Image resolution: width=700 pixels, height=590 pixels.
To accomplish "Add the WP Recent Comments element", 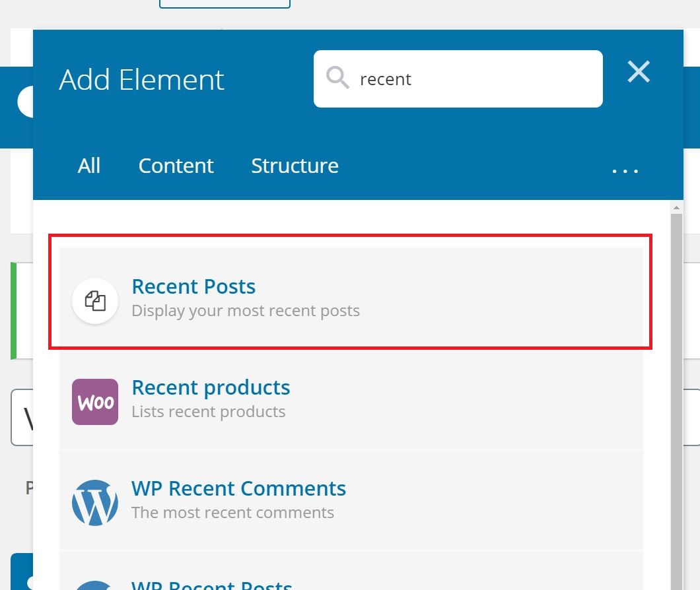I will pyautogui.click(x=351, y=500).
